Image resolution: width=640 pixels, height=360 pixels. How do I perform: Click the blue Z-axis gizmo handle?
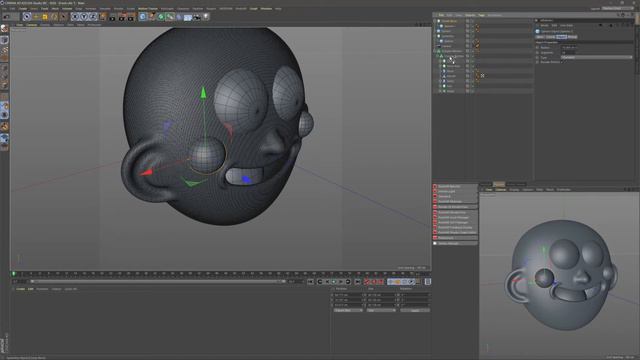pos(246,179)
